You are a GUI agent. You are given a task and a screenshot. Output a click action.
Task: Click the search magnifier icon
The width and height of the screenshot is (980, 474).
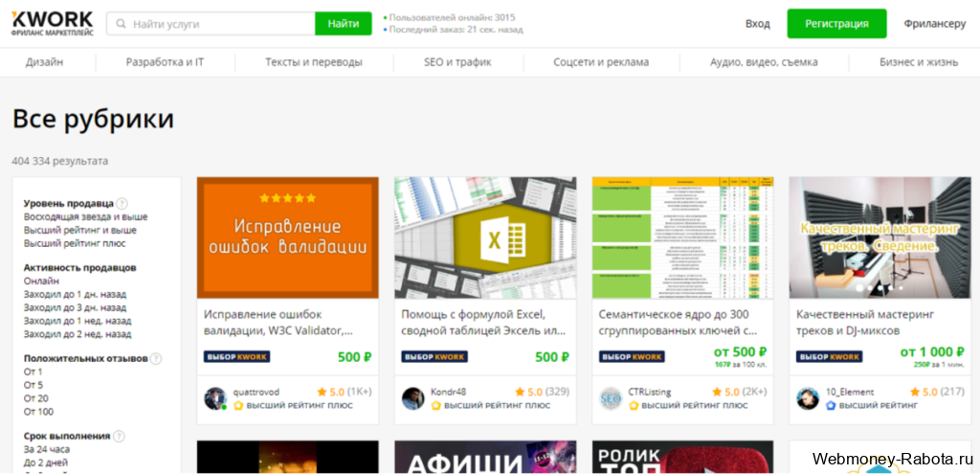[x=120, y=24]
